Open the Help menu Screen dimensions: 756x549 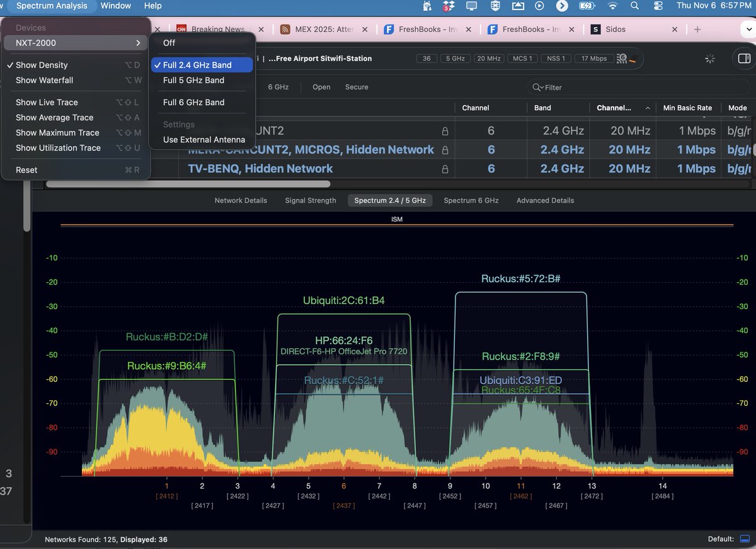pyautogui.click(x=152, y=6)
